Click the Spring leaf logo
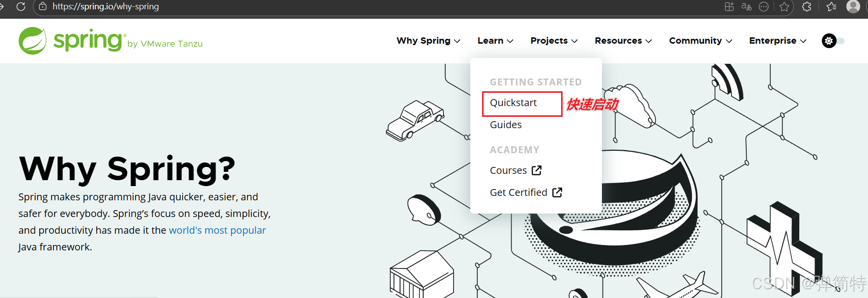868x298 pixels. coord(32,41)
